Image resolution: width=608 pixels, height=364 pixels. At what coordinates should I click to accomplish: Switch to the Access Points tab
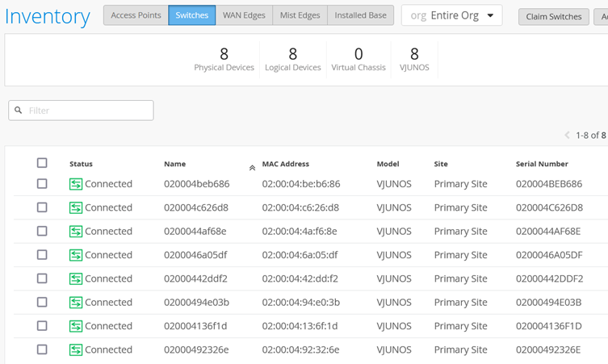(x=136, y=15)
